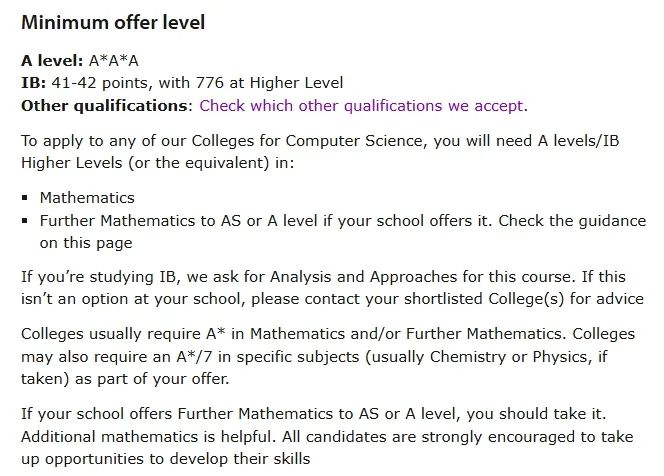
Task: Click the '41-42 points' IB score text
Action: [101, 83]
